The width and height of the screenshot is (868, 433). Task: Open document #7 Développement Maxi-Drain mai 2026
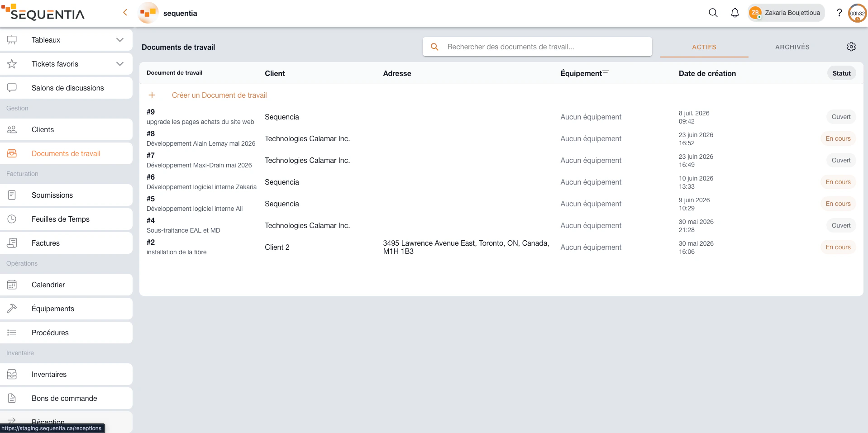[199, 160]
